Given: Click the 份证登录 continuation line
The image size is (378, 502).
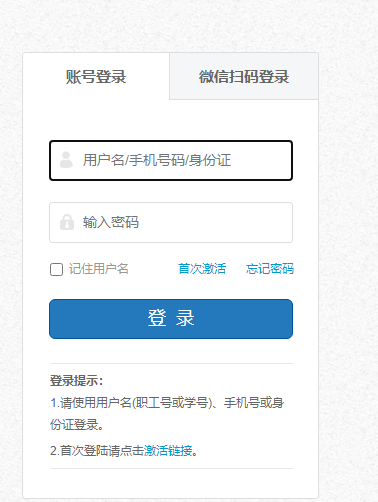Looking at the screenshot, I should click(x=77, y=425).
